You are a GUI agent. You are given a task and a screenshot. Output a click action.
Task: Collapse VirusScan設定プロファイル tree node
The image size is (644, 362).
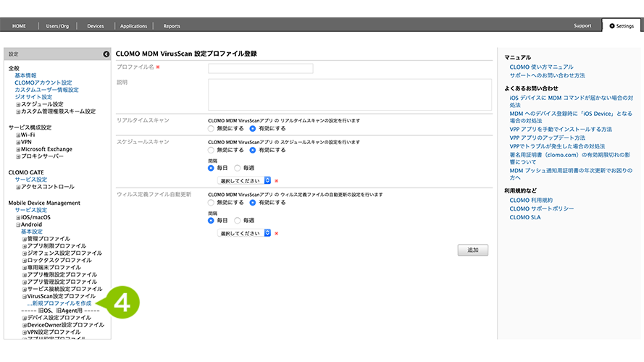[24, 296]
